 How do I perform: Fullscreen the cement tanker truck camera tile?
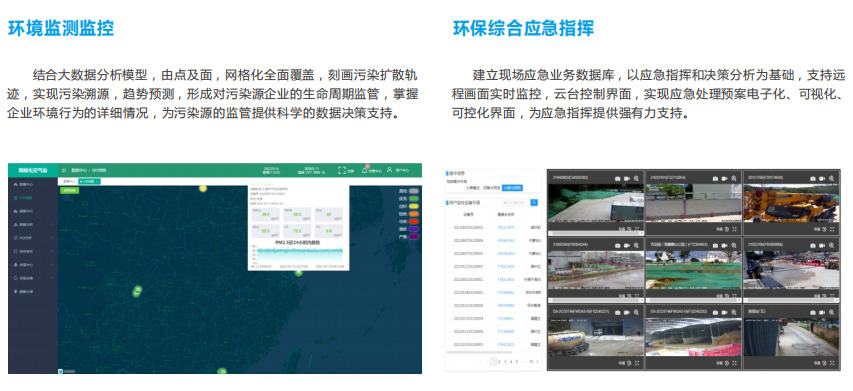(x=637, y=363)
